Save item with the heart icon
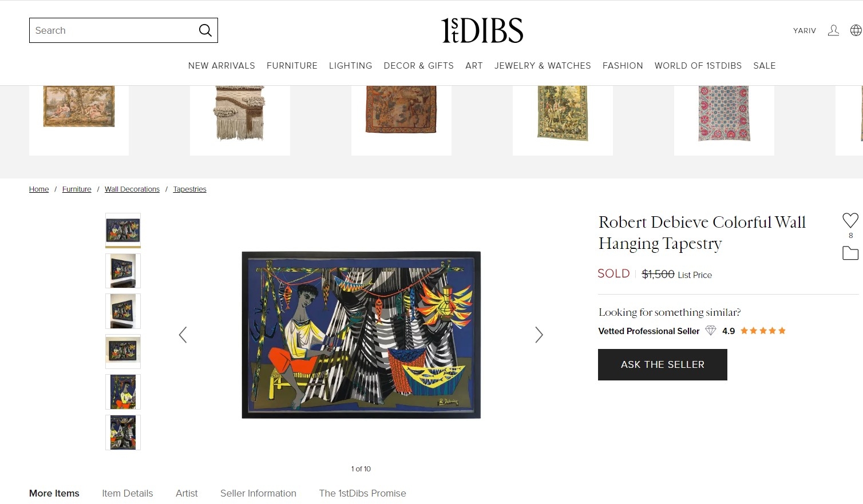863x504 pixels. click(x=850, y=220)
